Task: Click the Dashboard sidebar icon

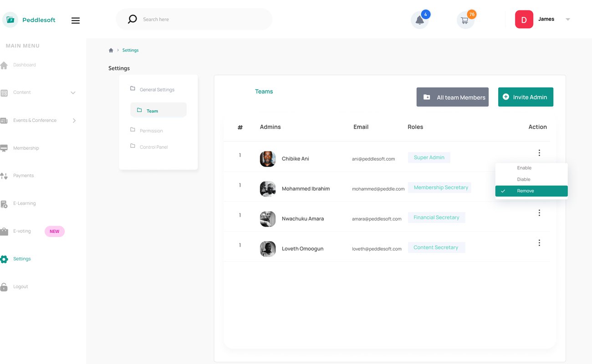Action: [x=4, y=65]
